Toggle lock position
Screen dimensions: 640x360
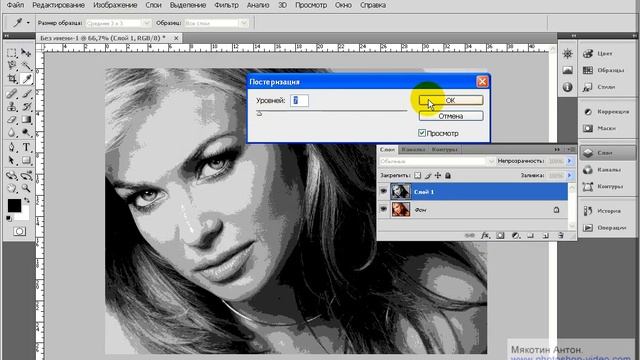[x=438, y=176]
